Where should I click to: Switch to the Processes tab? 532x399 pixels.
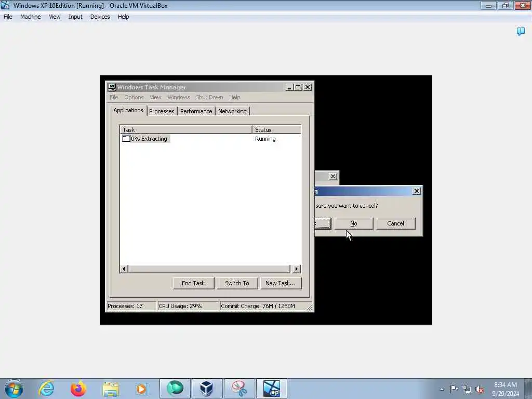point(162,111)
